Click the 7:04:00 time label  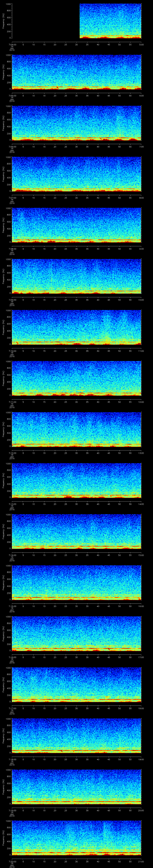12,44
